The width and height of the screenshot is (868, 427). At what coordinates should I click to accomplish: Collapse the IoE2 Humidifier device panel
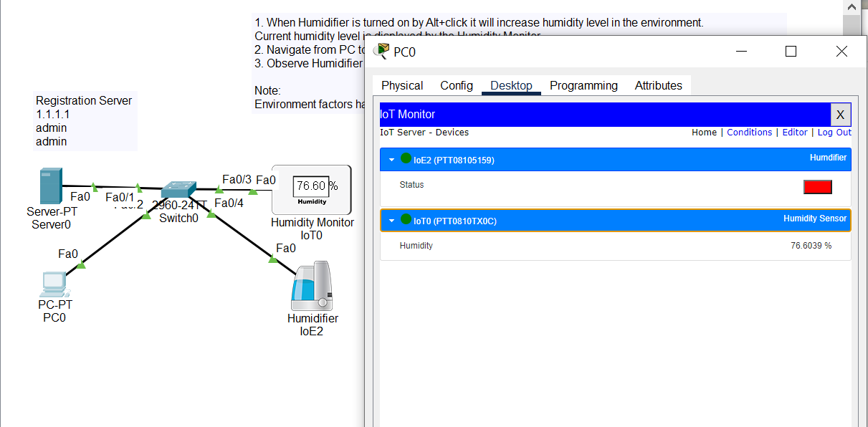coord(391,160)
